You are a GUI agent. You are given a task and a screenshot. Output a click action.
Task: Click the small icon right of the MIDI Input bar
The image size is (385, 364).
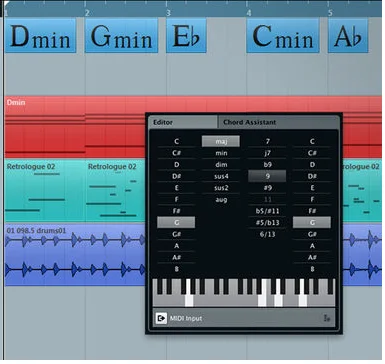pyautogui.click(x=327, y=318)
